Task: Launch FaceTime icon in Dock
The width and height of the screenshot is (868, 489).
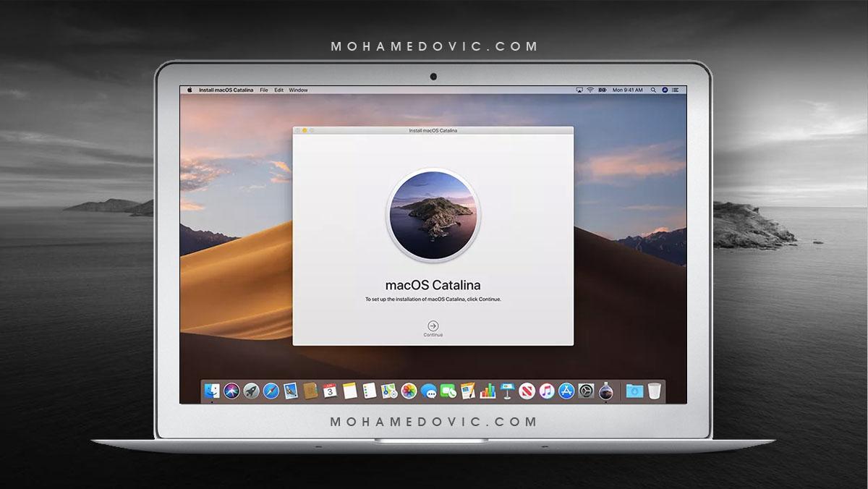Action: (448, 391)
